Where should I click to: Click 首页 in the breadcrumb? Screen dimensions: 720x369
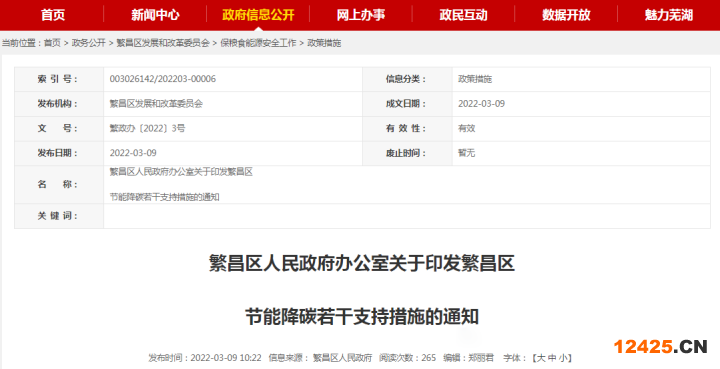pos(52,43)
